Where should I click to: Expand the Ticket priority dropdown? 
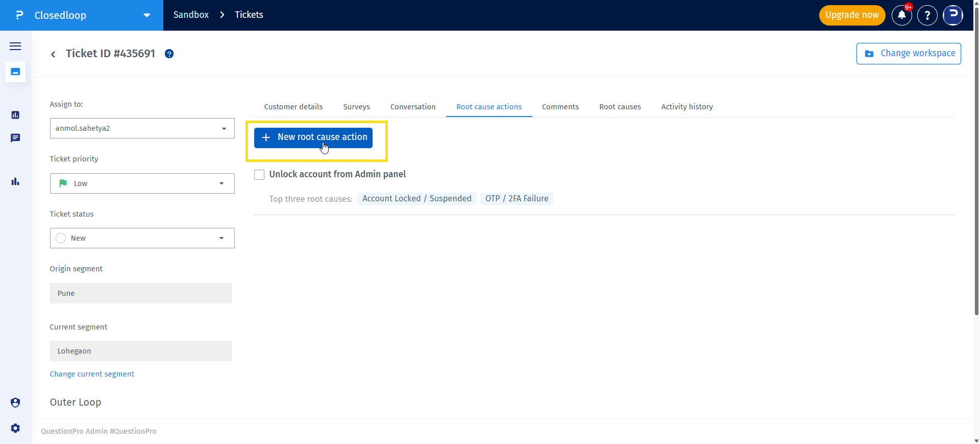coord(142,183)
